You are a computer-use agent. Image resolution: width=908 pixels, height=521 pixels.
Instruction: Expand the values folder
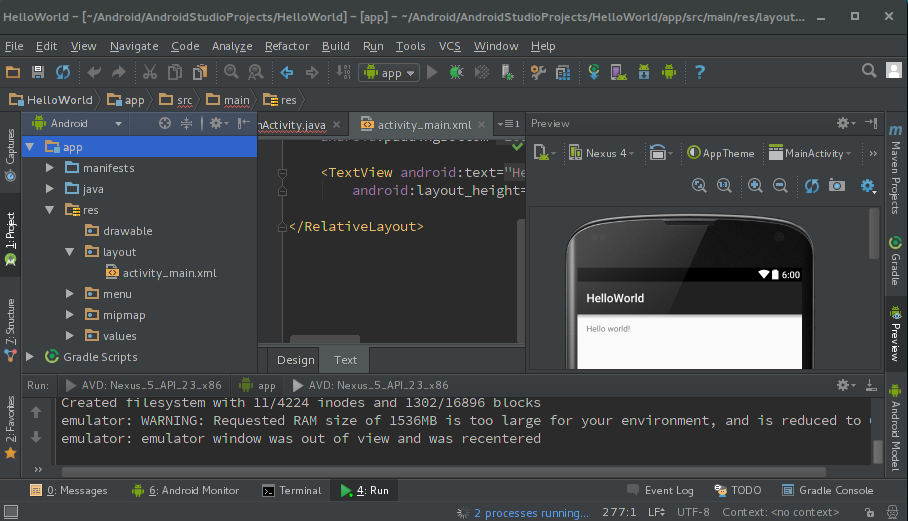coord(69,336)
